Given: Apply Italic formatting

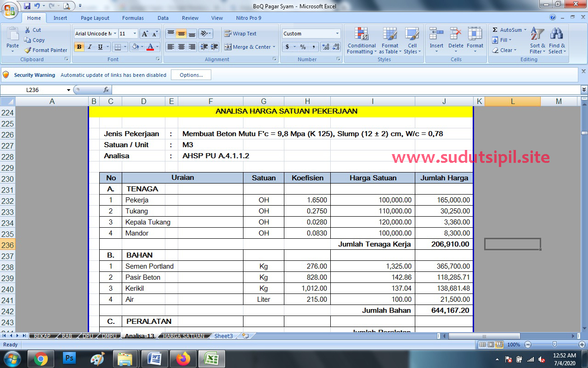Looking at the screenshot, I should tap(90, 47).
